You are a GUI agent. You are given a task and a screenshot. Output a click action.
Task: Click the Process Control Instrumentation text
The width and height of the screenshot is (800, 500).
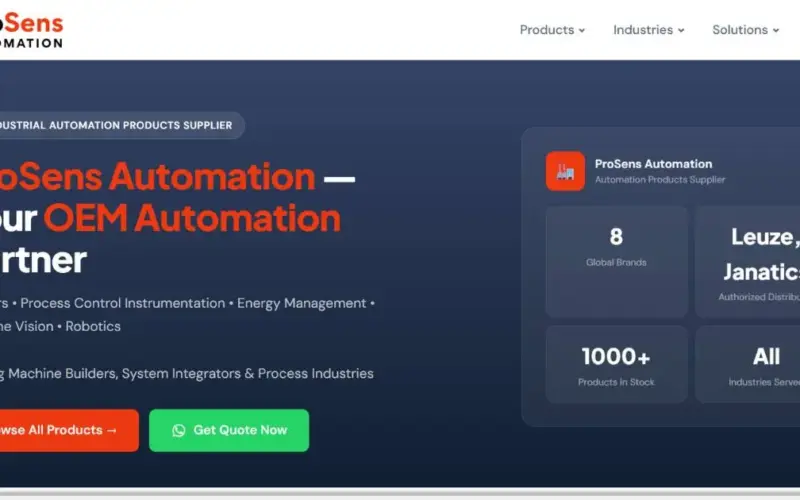click(122, 304)
